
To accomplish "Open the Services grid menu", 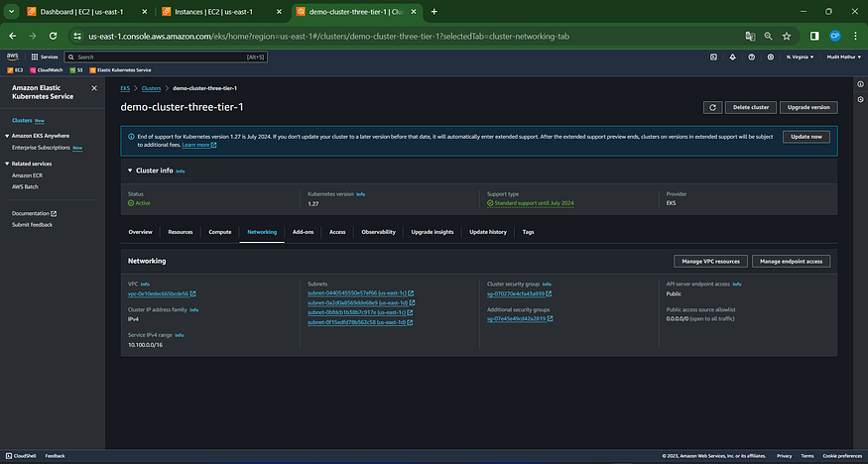I will point(45,57).
